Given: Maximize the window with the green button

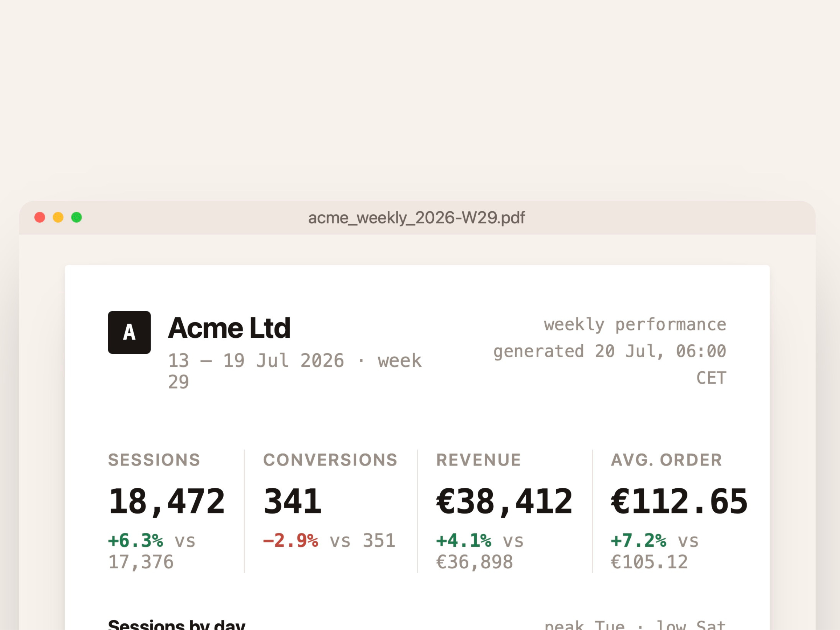Looking at the screenshot, I should click(x=76, y=217).
